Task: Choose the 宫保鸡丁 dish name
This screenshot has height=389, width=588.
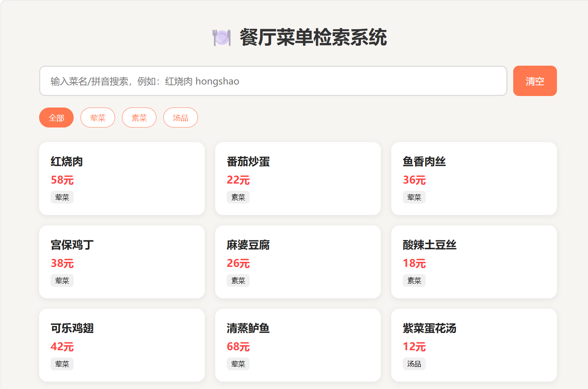Action: point(72,245)
